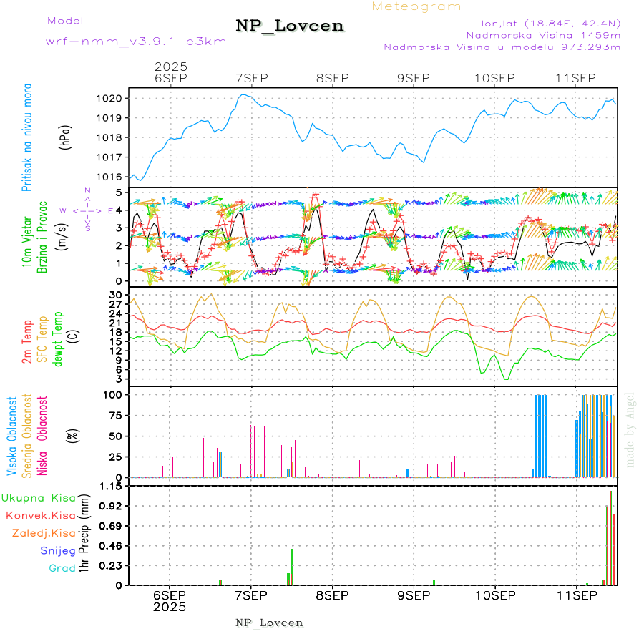The image size is (644, 644).
Task: Select the Konvek.Kisa legend entry
Action: pyautogui.click(x=40, y=515)
